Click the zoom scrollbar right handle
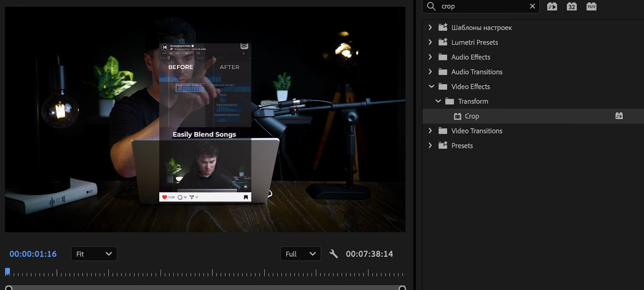This screenshot has width=644, height=290. (x=402, y=288)
